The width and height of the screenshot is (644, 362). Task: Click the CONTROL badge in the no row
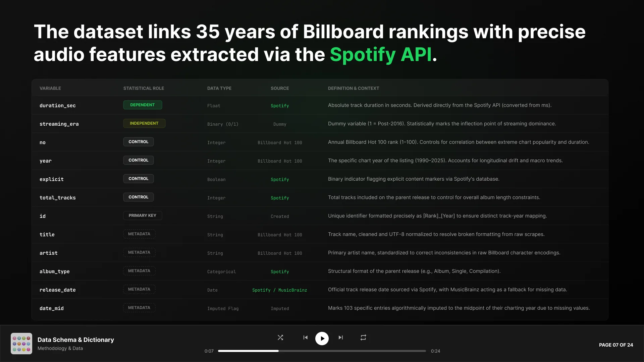coord(139,142)
